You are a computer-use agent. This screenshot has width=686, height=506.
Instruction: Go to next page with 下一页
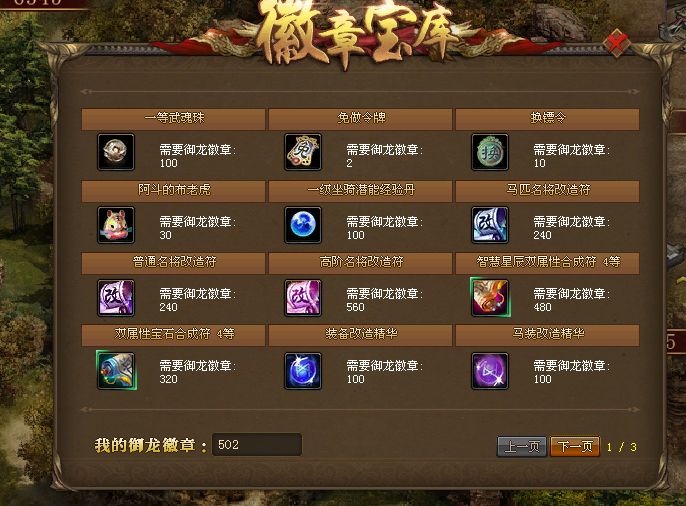click(x=575, y=446)
